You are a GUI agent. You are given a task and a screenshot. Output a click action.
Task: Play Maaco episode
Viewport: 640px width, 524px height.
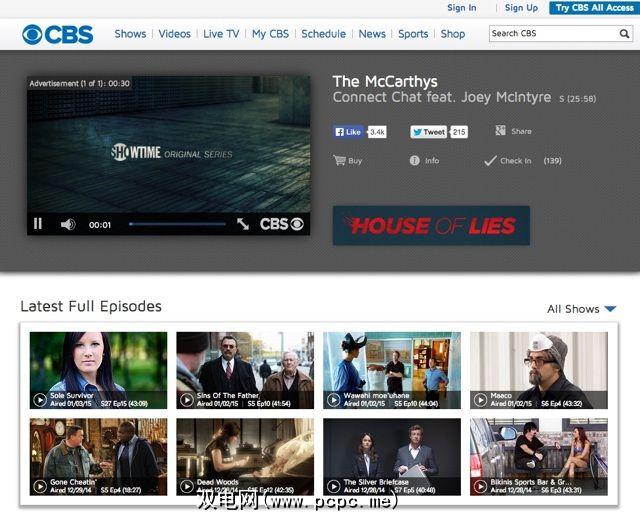pos(480,400)
